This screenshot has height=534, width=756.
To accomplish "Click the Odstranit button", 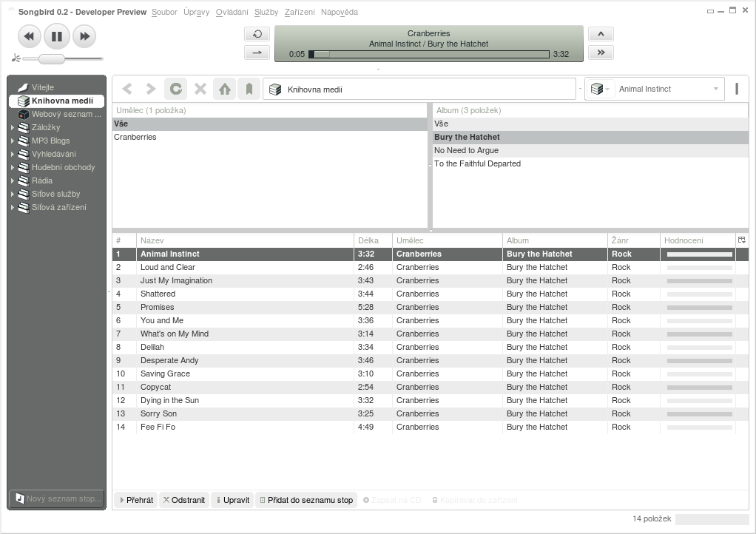I will (184, 500).
